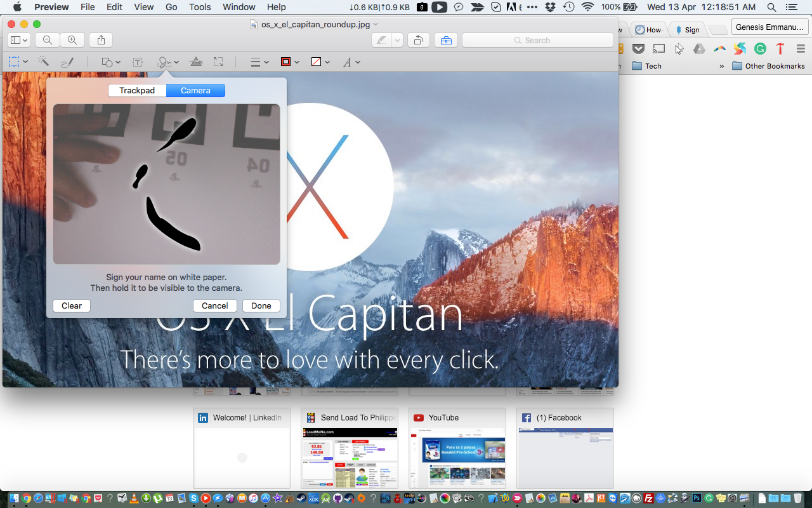Open the Fill Color swatch
This screenshot has height=508, width=812.
(x=320, y=62)
